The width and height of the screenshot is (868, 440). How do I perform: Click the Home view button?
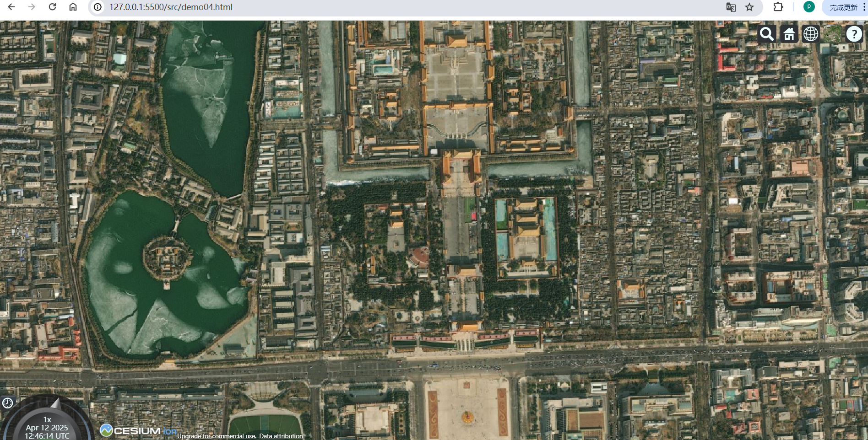(x=789, y=34)
